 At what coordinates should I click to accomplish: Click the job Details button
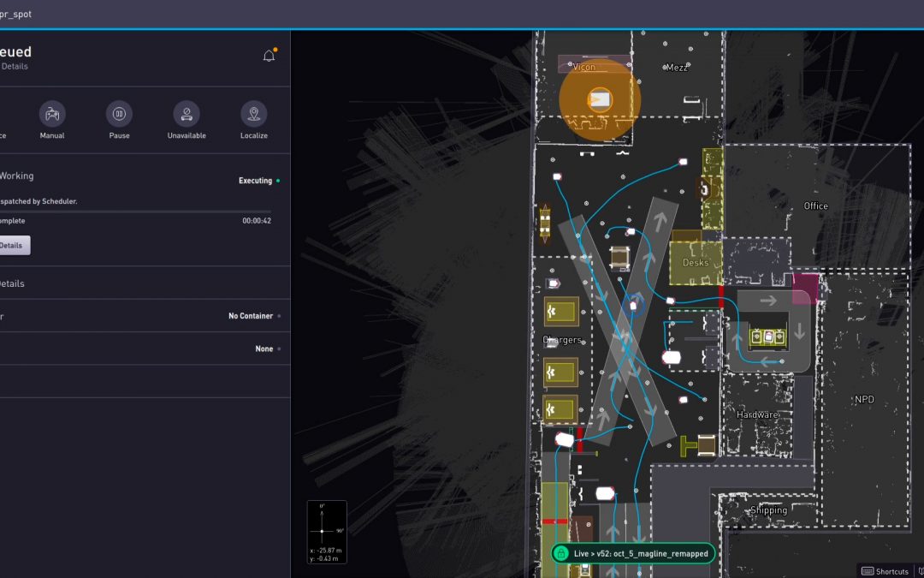[x=12, y=246]
